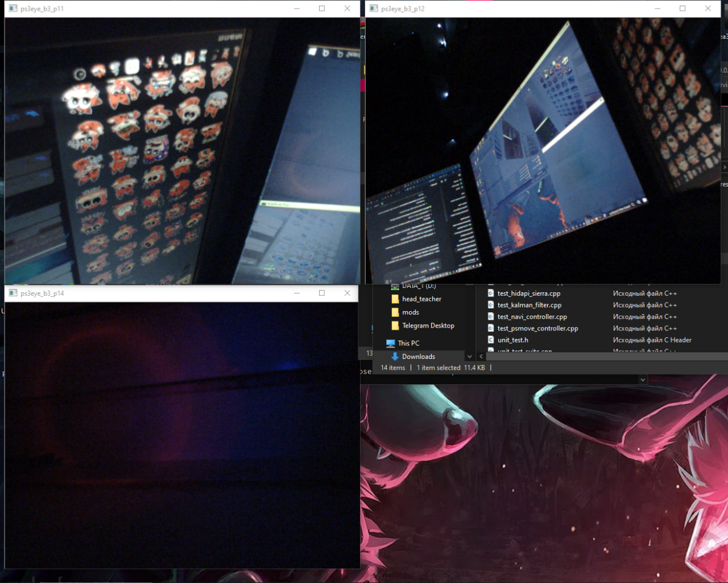Click navigation pane scroll-down arrow
728x583 pixels.
[469, 357]
